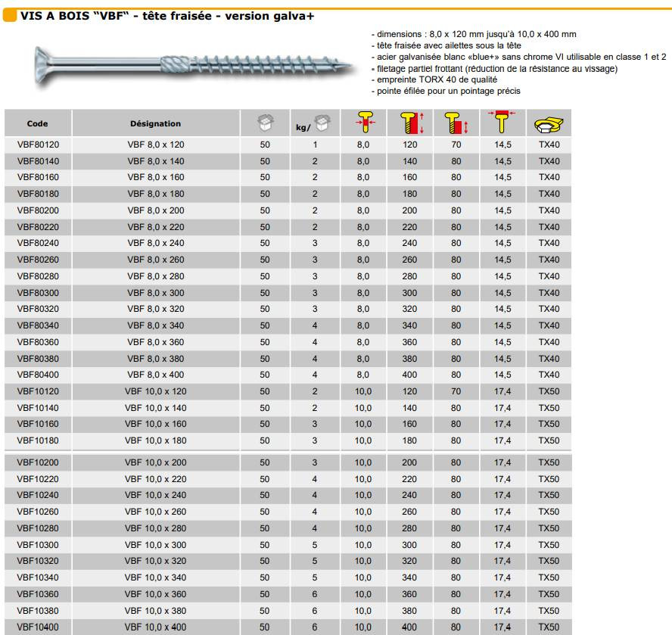This screenshot has height=635, width=672.
Task: Click the "Désignation" column header
Action: [x=155, y=123]
